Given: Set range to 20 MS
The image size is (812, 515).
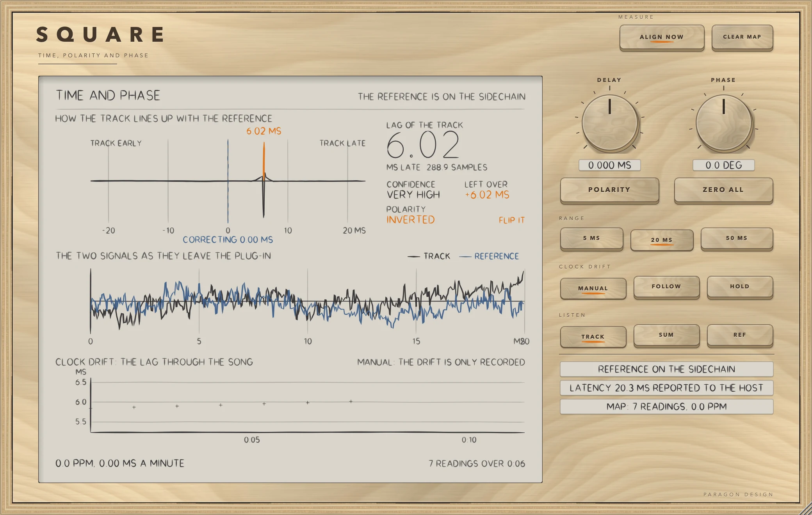Looking at the screenshot, I should (x=662, y=240).
